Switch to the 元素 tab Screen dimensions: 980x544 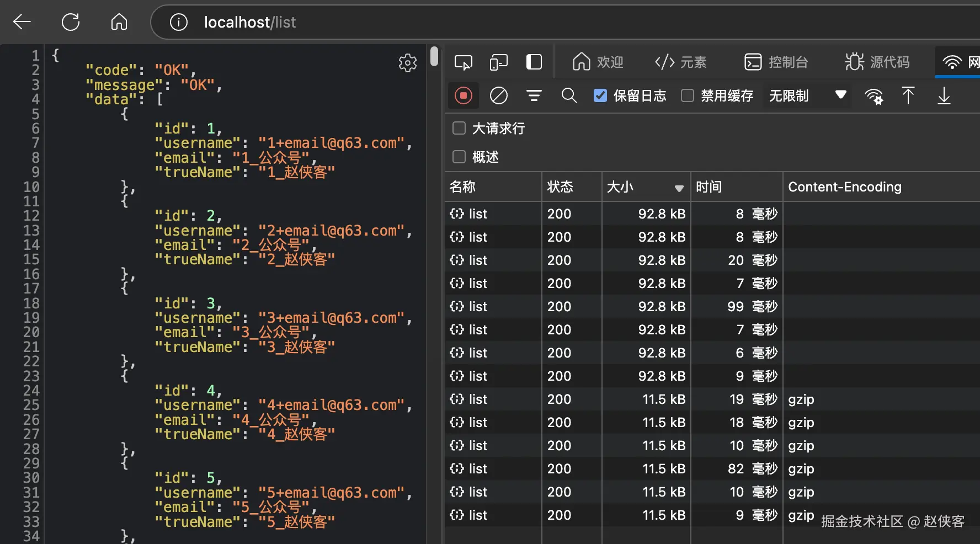pyautogui.click(x=680, y=62)
